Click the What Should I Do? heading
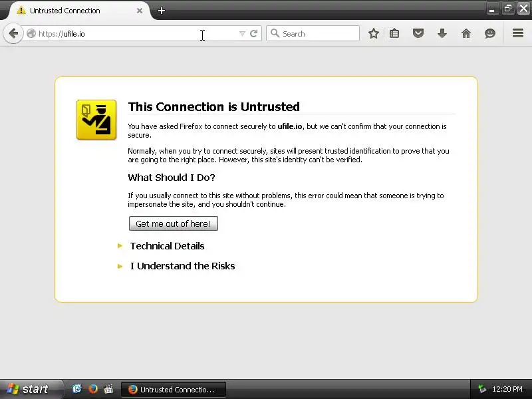The height and width of the screenshot is (399, 532). 172,178
